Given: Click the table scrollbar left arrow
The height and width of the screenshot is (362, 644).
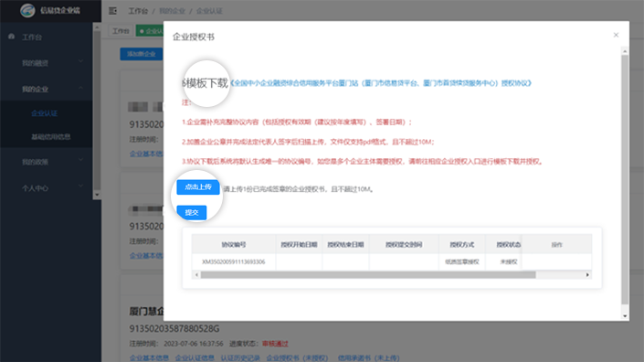Looking at the screenshot, I should (196, 275).
